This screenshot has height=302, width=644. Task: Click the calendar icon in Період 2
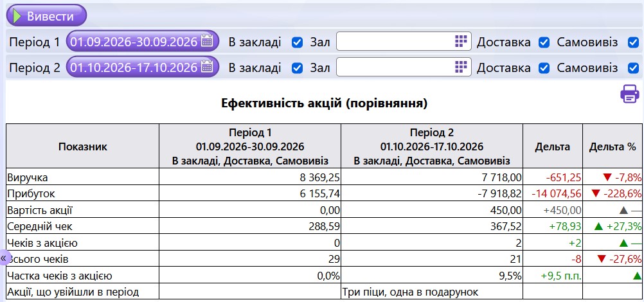pyautogui.click(x=206, y=66)
